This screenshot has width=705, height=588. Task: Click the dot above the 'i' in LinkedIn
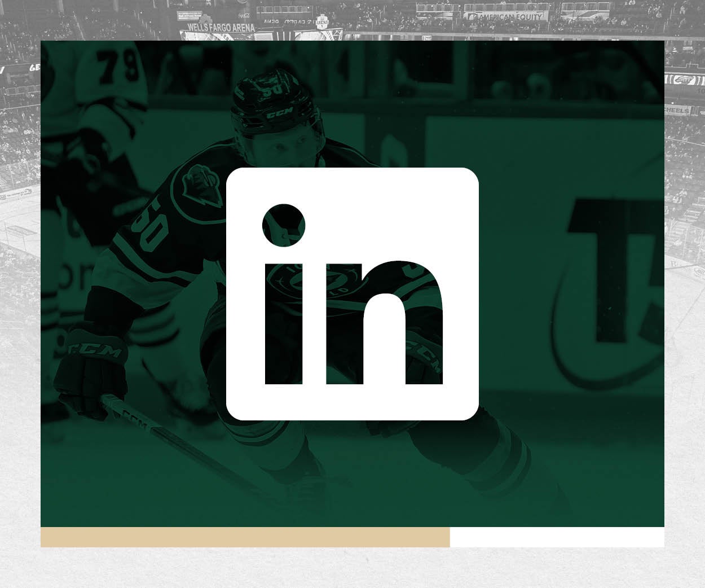click(283, 225)
